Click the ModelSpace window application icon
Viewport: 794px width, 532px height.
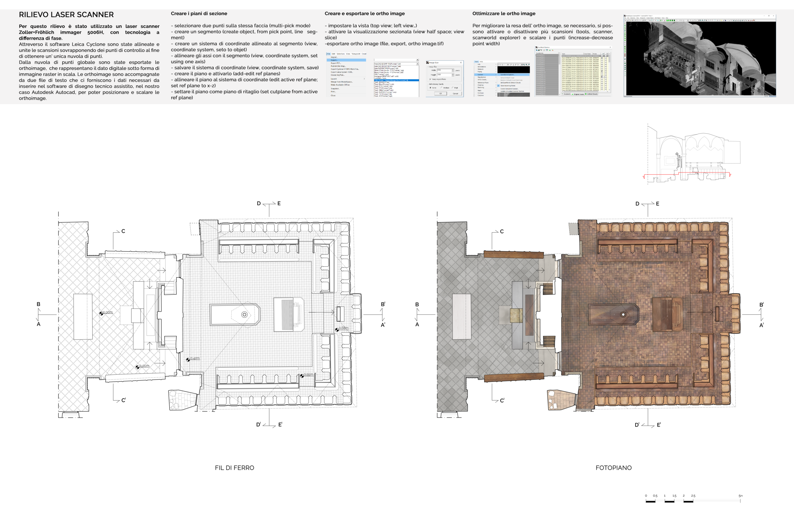coord(625,16)
